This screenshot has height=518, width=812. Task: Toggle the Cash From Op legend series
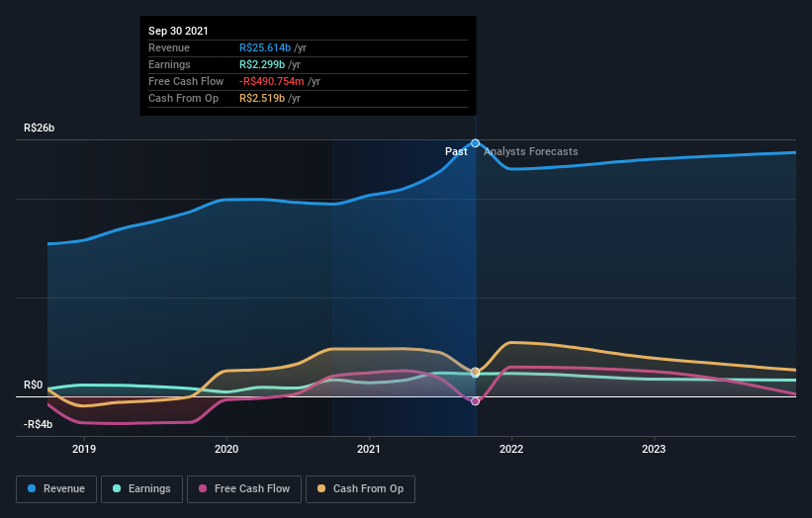360,489
